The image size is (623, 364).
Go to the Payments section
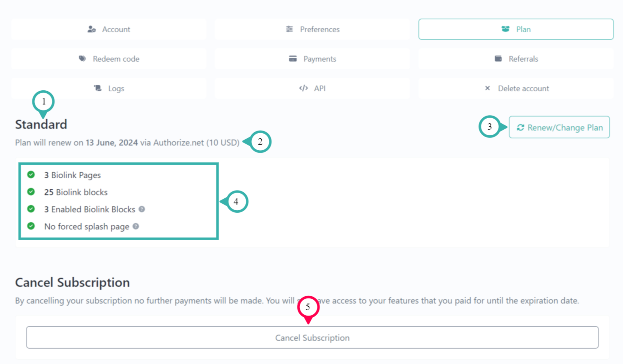312,59
